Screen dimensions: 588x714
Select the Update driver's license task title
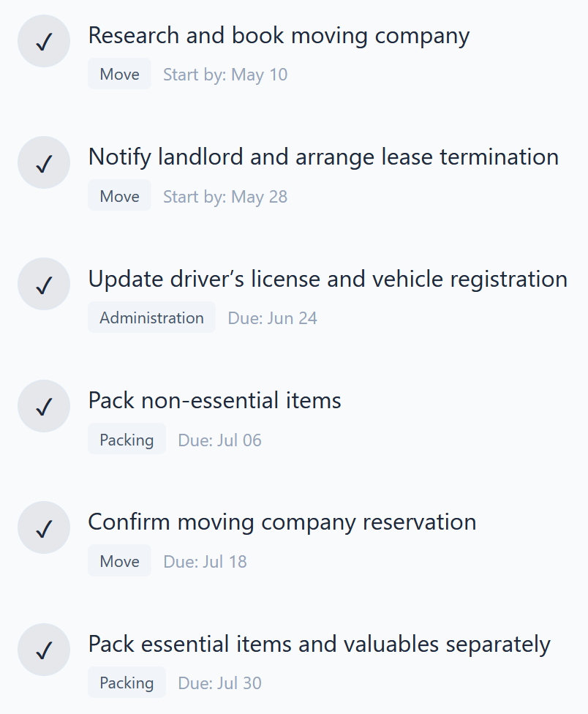(x=328, y=279)
